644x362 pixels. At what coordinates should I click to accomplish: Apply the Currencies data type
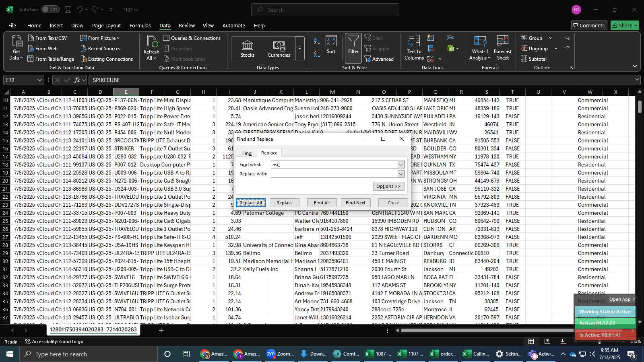[279, 48]
